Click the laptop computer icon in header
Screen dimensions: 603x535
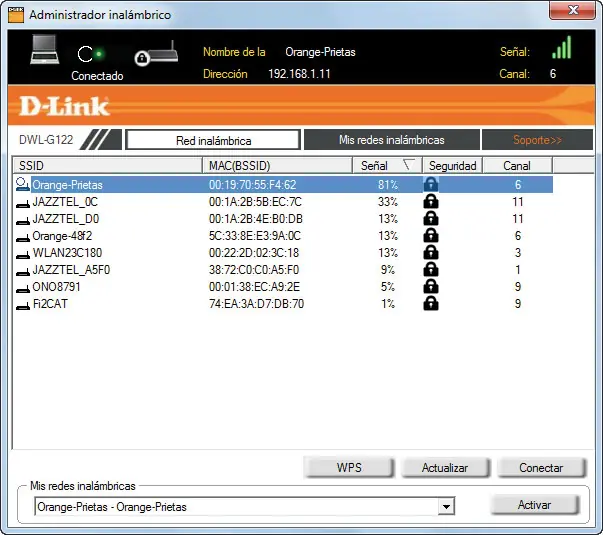[45, 49]
